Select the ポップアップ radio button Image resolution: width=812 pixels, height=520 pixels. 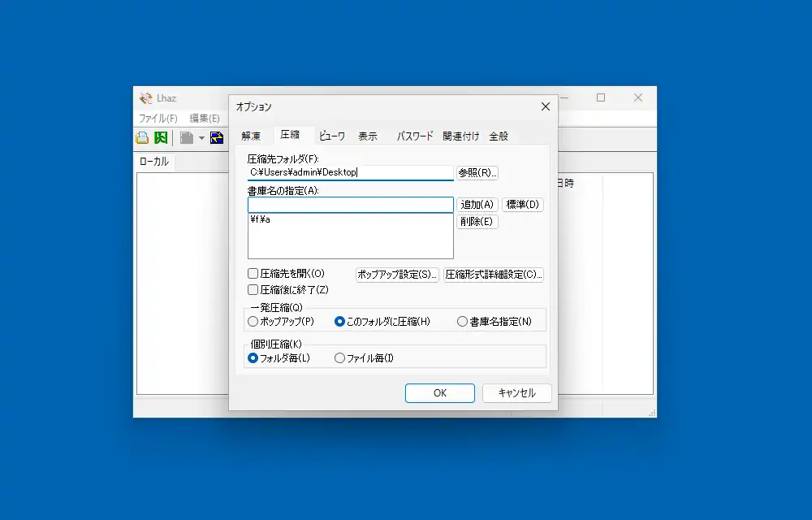(x=253, y=322)
